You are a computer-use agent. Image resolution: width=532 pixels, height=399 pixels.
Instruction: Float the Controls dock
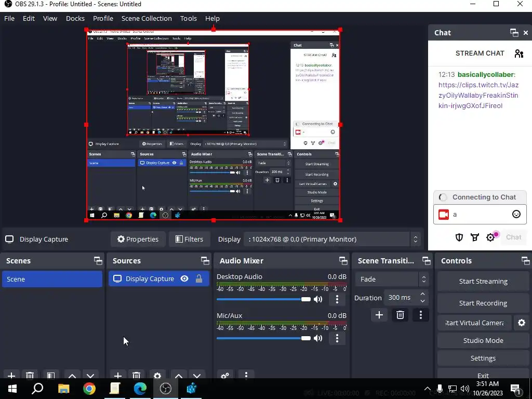tap(525, 261)
